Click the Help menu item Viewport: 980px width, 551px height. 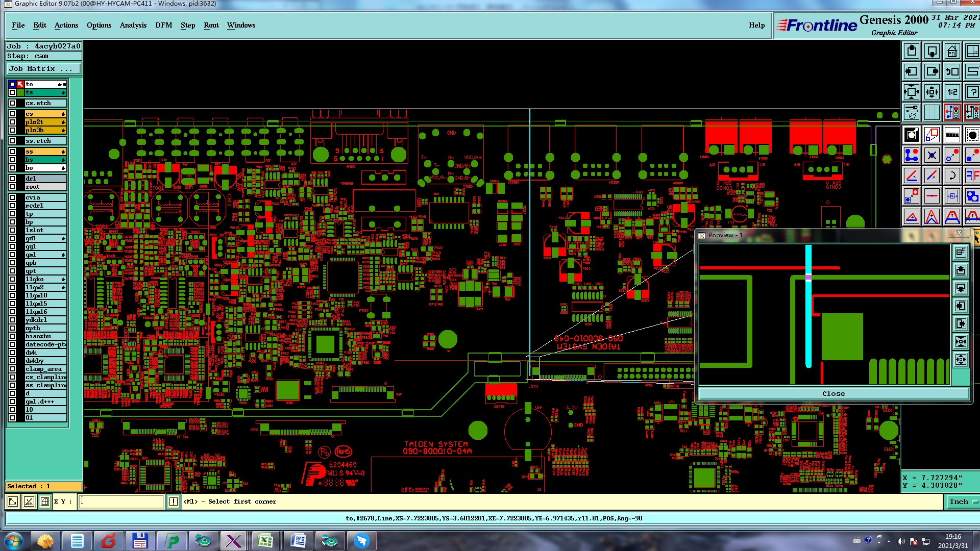(756, 25)
